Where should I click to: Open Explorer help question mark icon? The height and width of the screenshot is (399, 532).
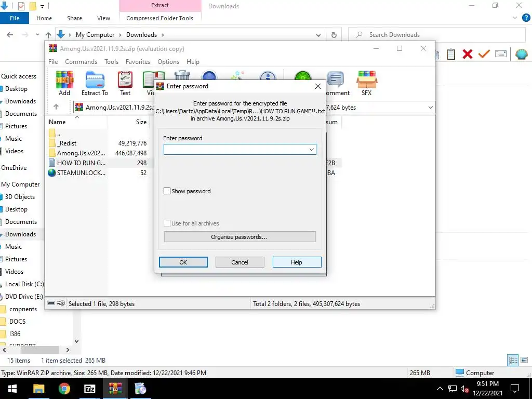pyautogui.click(x=526, y=18)
